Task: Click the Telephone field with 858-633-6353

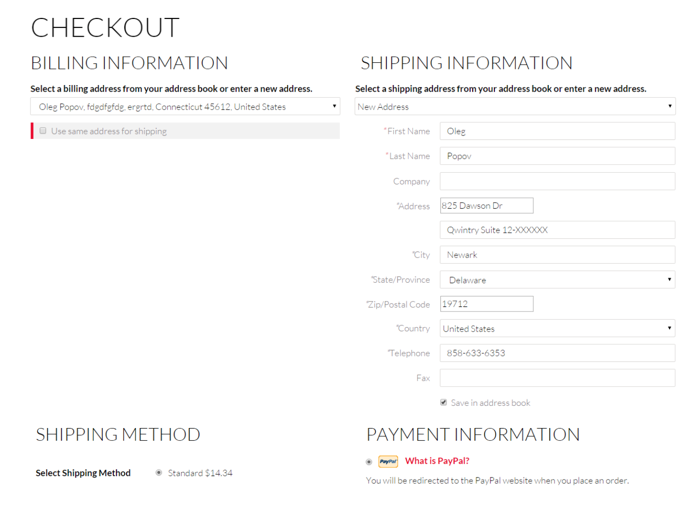Action: click(x=557, y=353)
